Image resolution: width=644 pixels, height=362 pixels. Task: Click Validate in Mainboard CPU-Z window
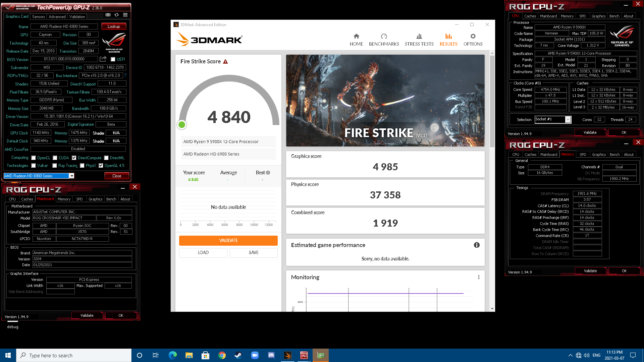tap(87, 315)
